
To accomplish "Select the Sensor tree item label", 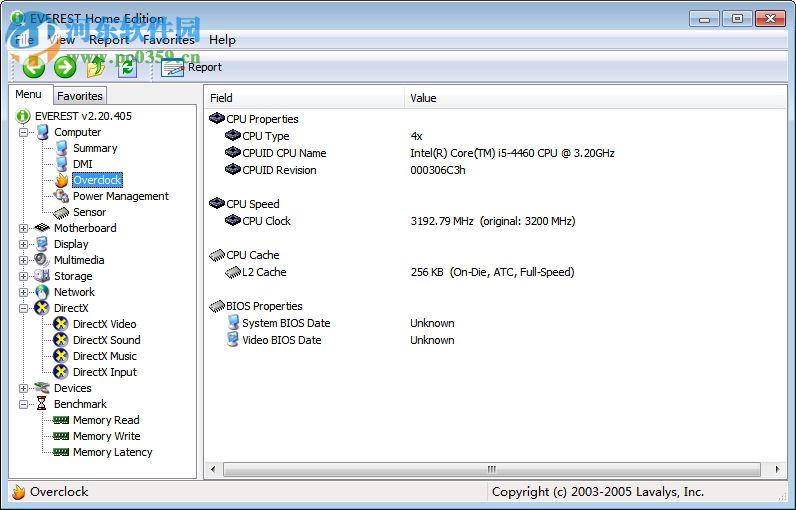I will tap(89, 212).
